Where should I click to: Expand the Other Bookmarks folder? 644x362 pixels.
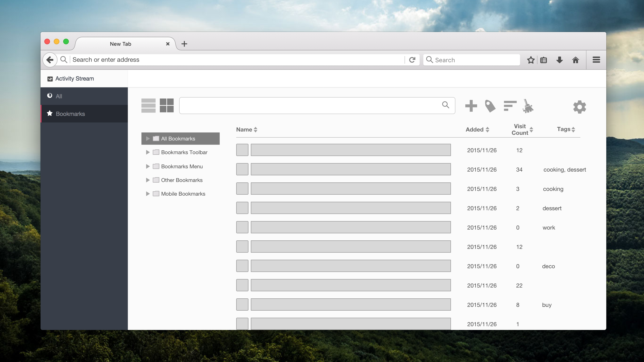[148, 180]
